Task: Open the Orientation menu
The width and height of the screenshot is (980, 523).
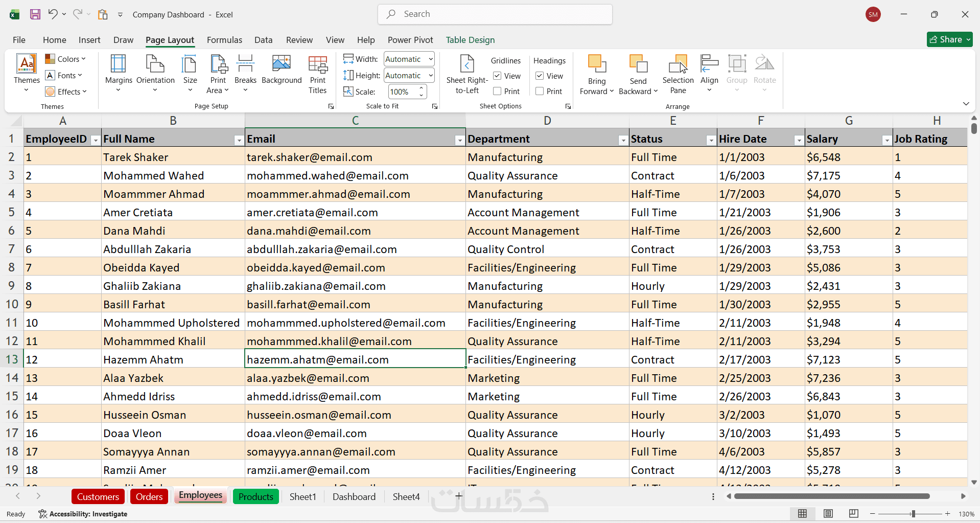Action: (155, 73)
